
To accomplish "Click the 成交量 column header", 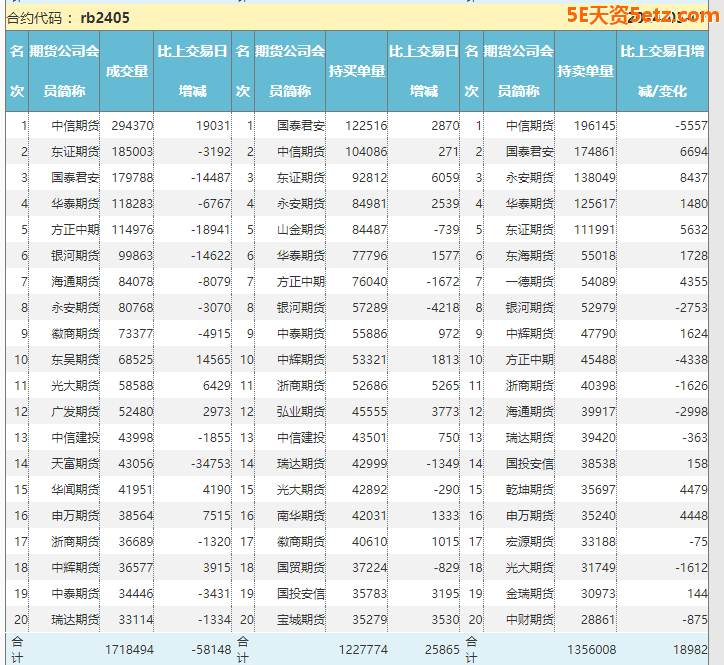I will [x=127, y=71].
